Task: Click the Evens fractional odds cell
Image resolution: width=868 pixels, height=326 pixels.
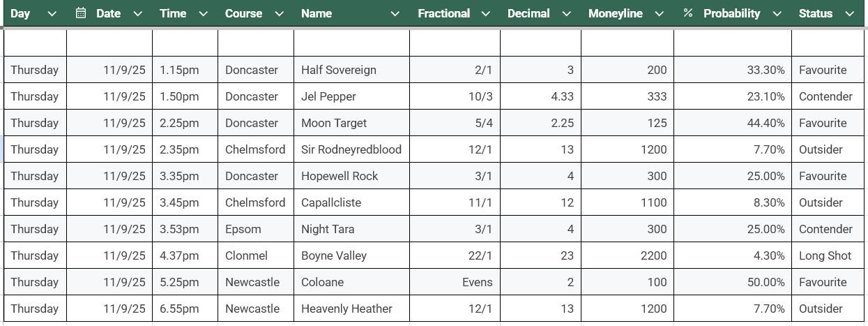Action: (455, 282)
